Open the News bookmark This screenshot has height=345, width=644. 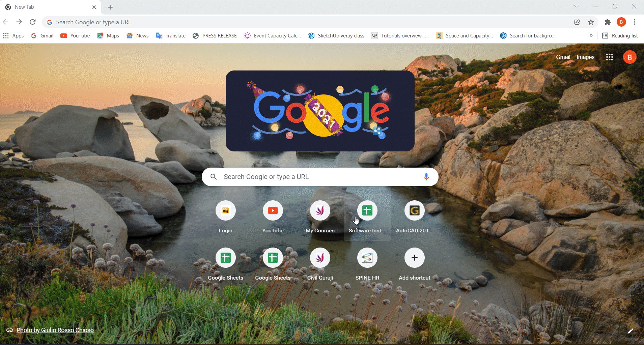coord(138,35)
